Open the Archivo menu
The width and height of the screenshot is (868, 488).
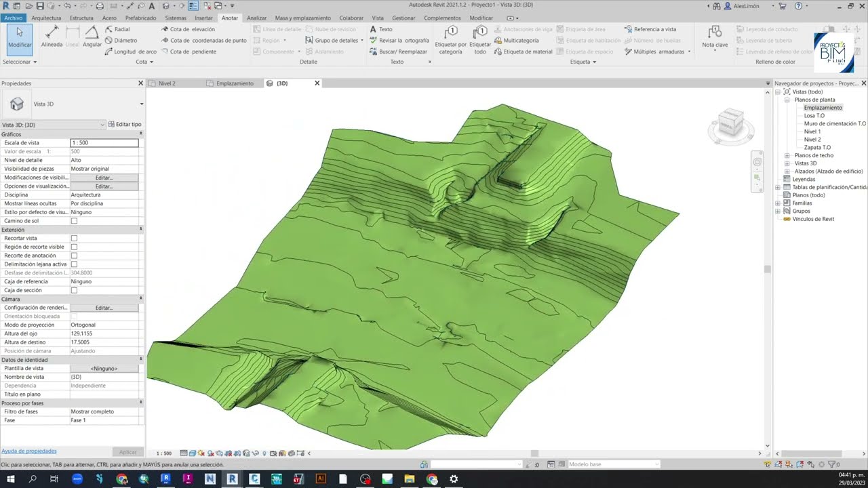pos(13,18)
